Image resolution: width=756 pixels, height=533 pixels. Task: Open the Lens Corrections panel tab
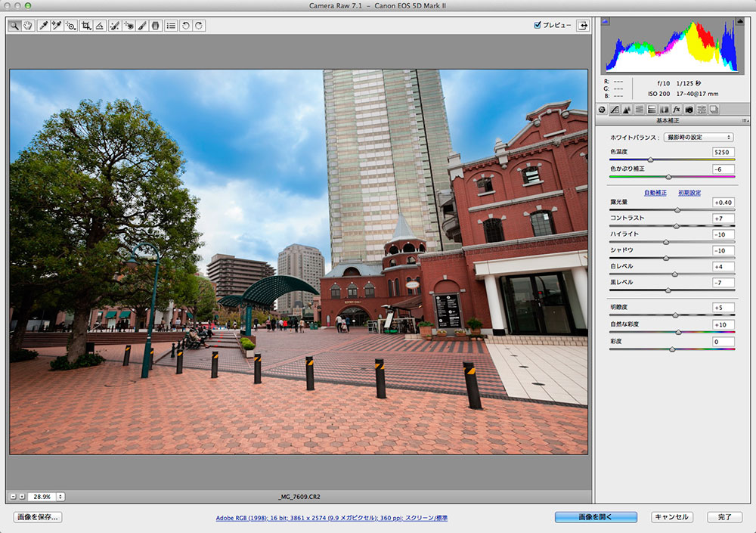pos(665,110)
